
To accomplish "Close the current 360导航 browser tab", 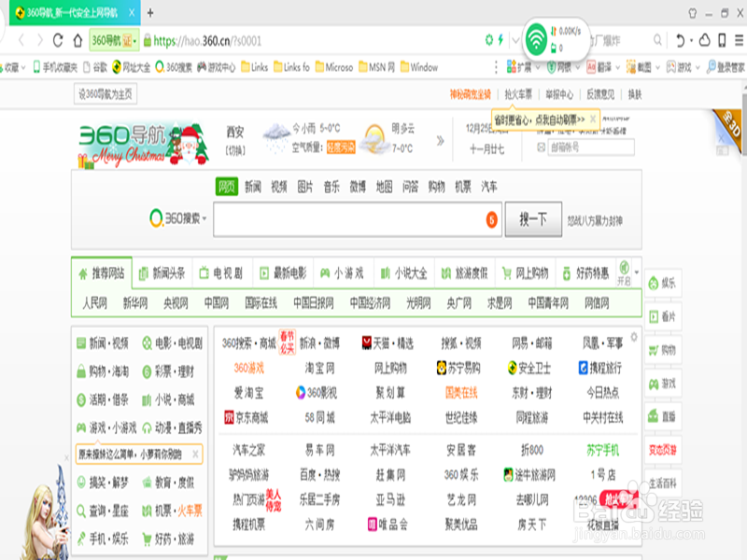I will (x=132, y=13).
